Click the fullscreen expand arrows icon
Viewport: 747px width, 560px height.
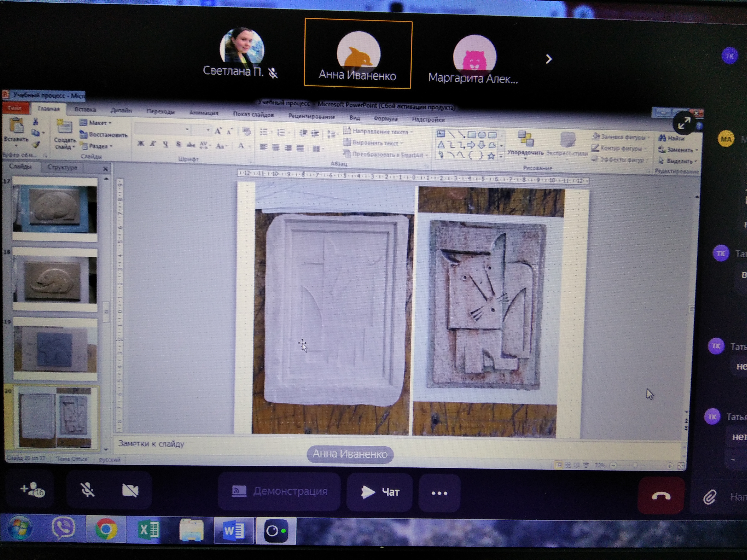(x=684, y=123)
